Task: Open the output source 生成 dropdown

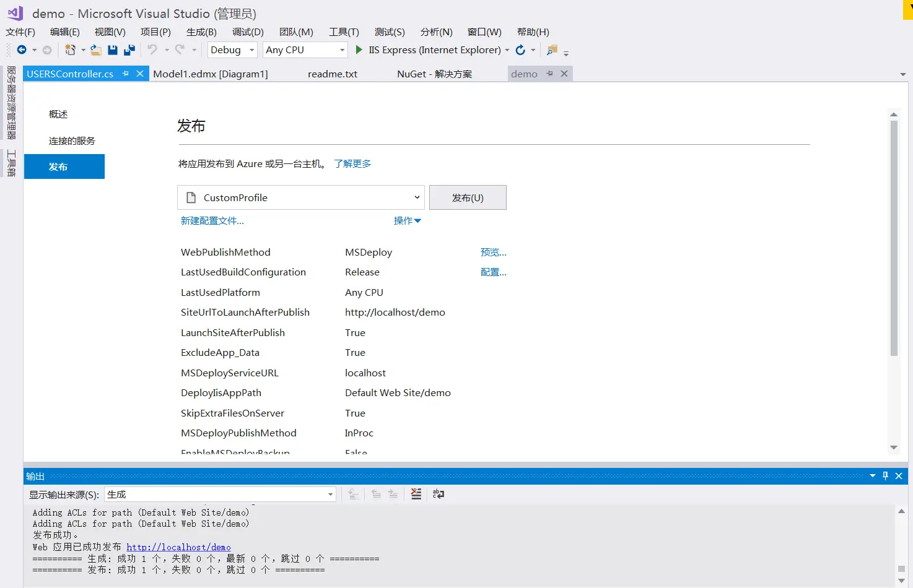Action: click(x=221, y=494)
